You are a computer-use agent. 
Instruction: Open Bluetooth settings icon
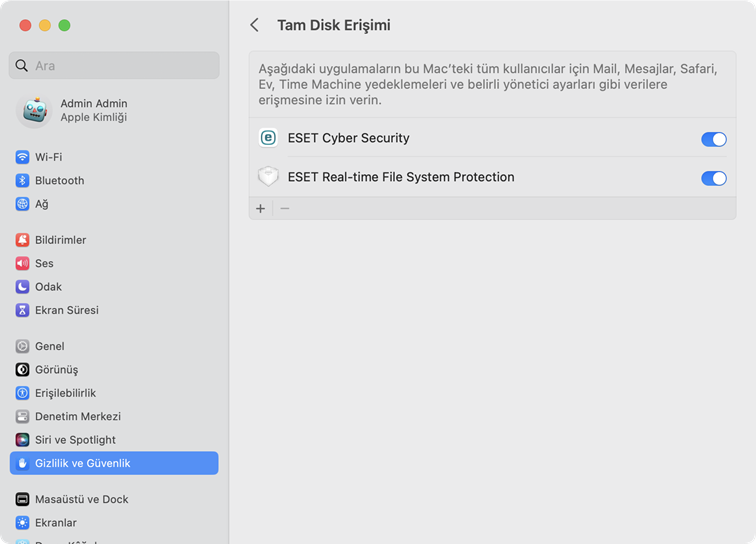[22, 181]
